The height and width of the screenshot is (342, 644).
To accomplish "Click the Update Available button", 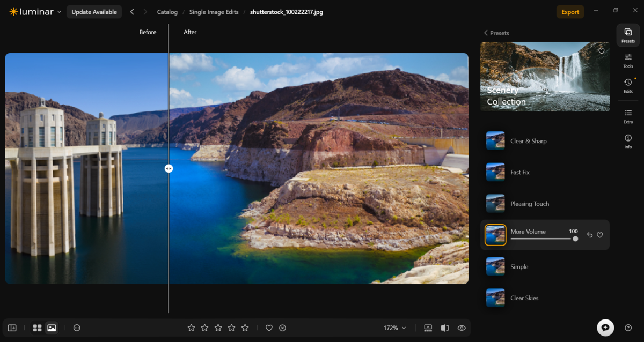I will point(94,12).
